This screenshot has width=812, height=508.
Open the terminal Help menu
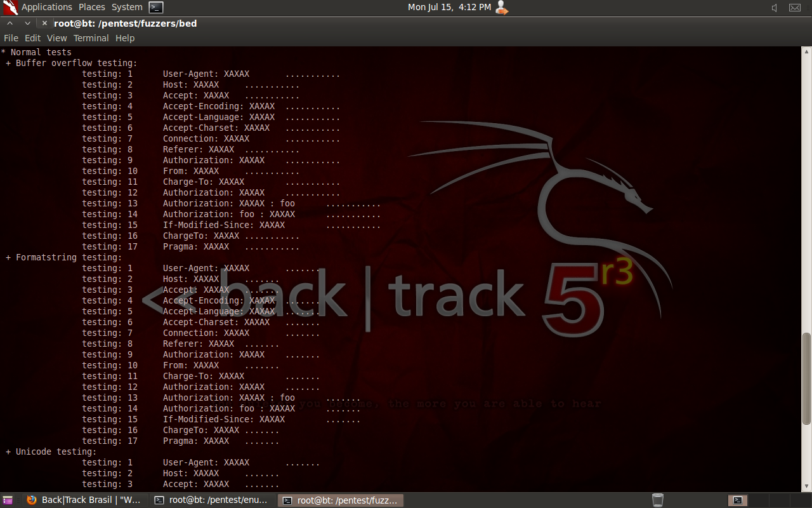[x=125, y=38]
